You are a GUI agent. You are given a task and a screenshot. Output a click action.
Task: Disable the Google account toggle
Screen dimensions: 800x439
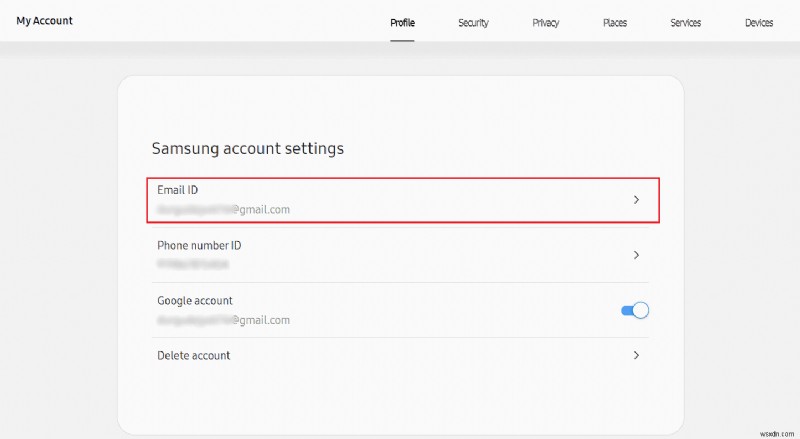(x=635, y=310)
